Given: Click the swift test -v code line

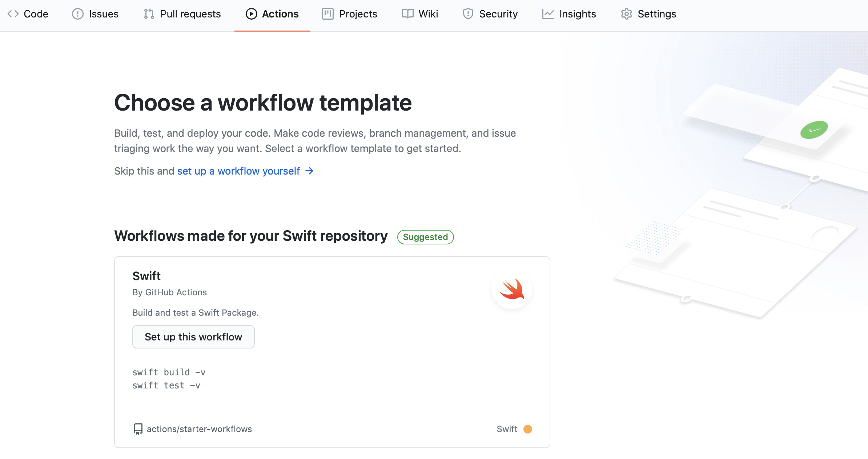Looking at the screenshot, I should tap(166, 386).
